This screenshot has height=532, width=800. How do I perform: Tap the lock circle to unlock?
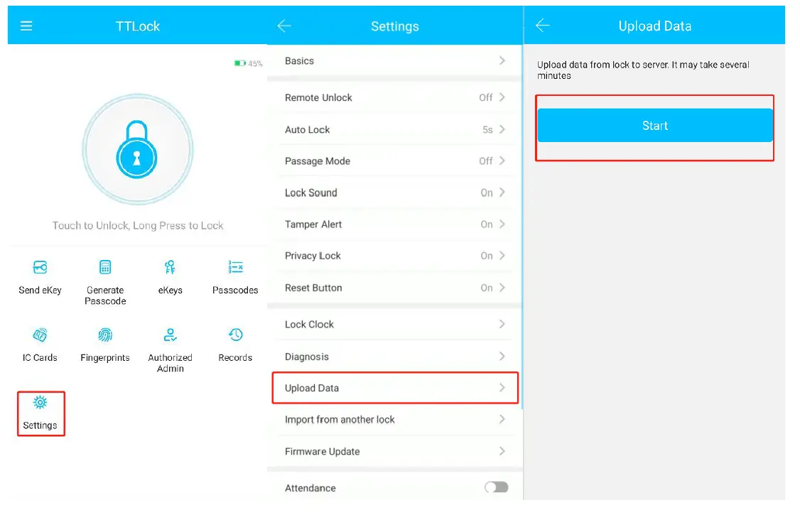pyautogui.click(x=137, y=150)
